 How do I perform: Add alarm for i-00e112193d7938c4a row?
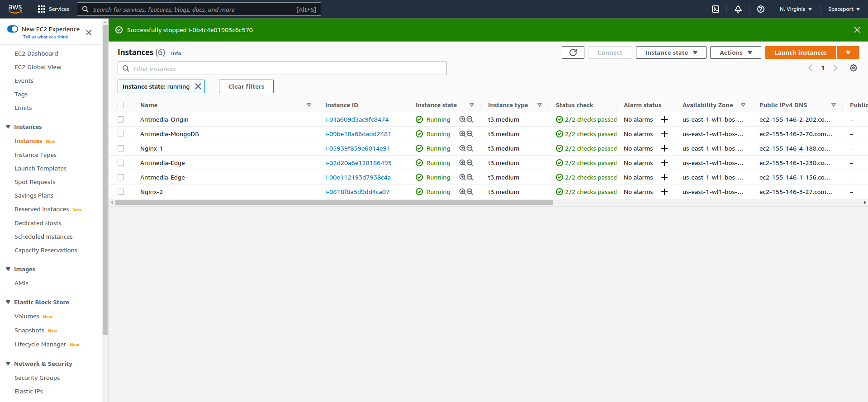(x=664, y=177)
